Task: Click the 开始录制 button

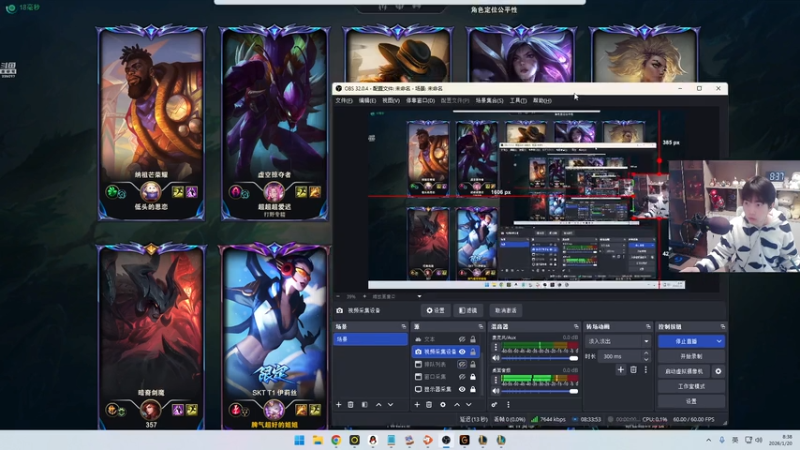Action: 691,356
